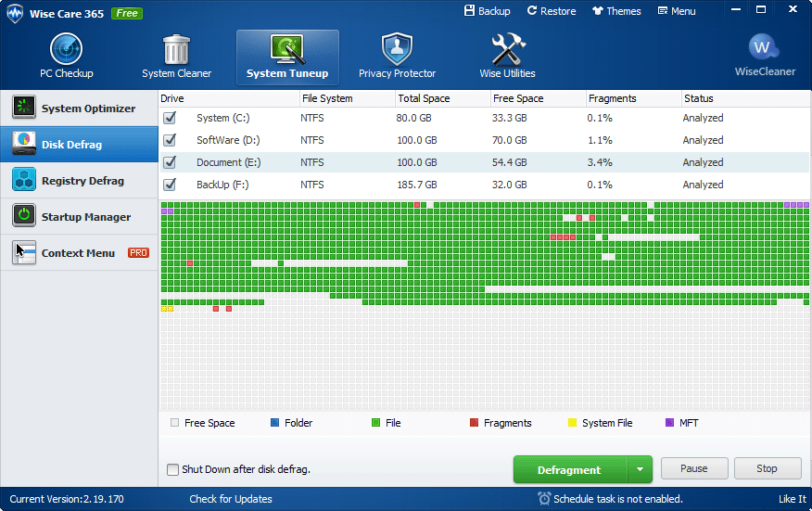Uncheck the System (C:) drive checkbox
812x511 pixels.
(x=170, y=118)
